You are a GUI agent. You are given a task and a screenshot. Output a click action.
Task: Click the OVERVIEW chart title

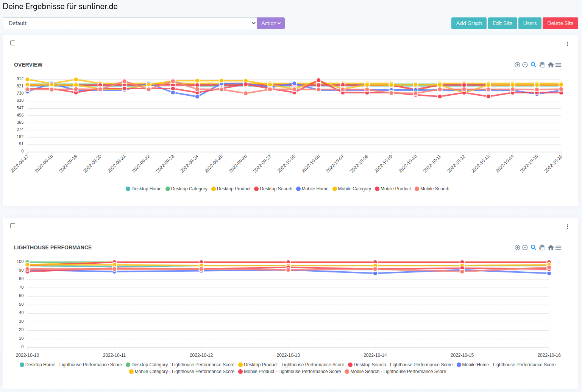tap(28, 65)
